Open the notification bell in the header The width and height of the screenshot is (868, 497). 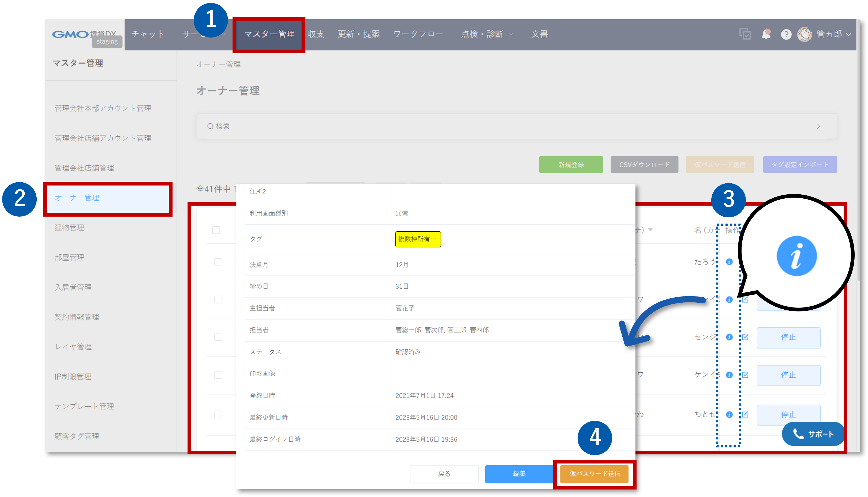pos(766,34)
